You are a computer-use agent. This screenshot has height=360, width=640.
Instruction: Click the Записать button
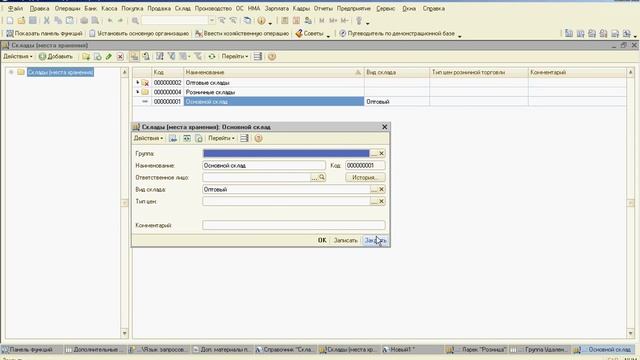click(345, 240)
